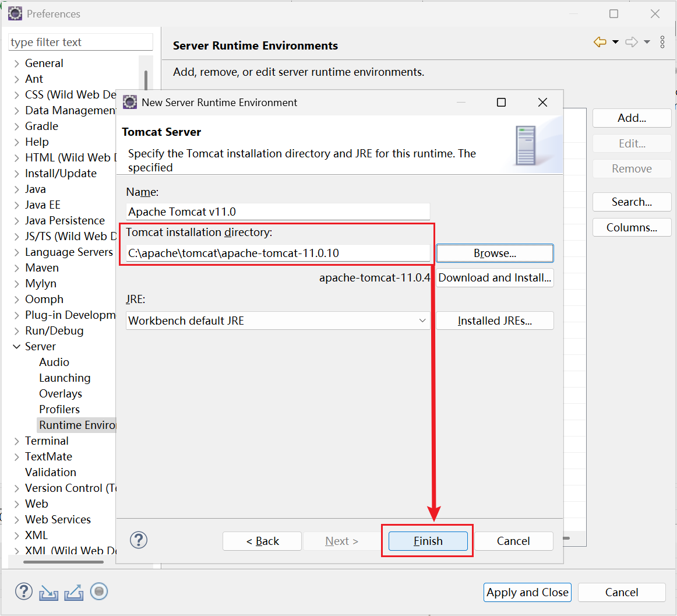677x616 pixels.
Task: Click Apply and Close in Preferences
Action: click(527, 592)
